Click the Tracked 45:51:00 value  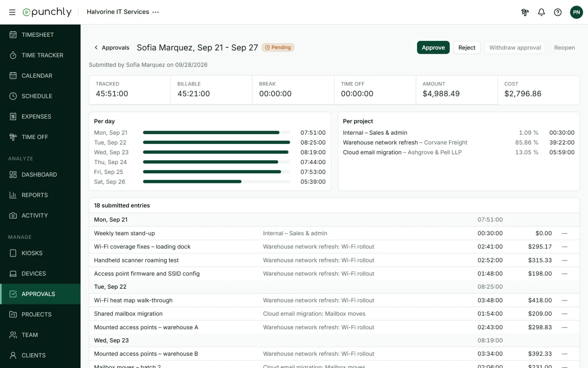[112, 94]
